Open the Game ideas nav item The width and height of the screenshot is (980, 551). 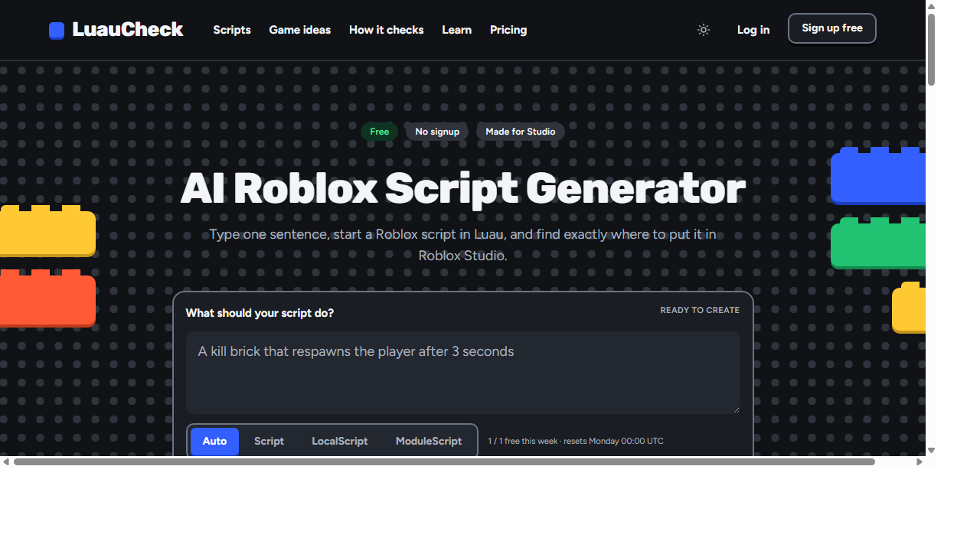(300, 30)
